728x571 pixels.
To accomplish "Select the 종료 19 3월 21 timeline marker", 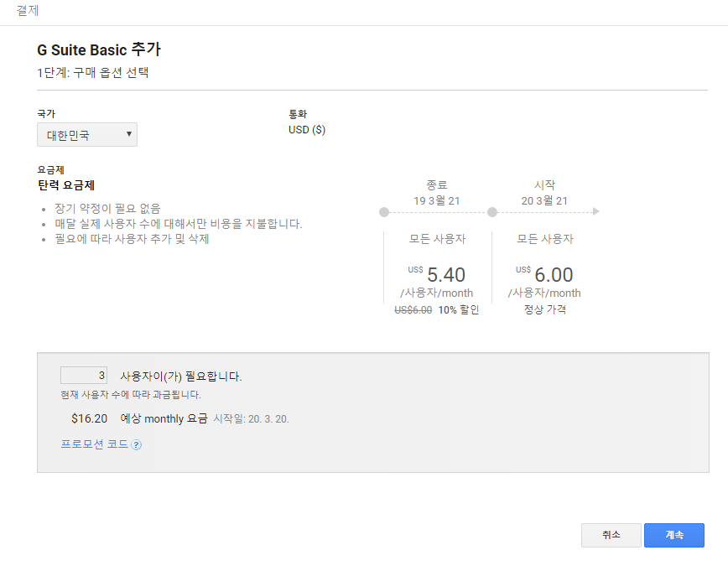I will (x=384, y=212).
